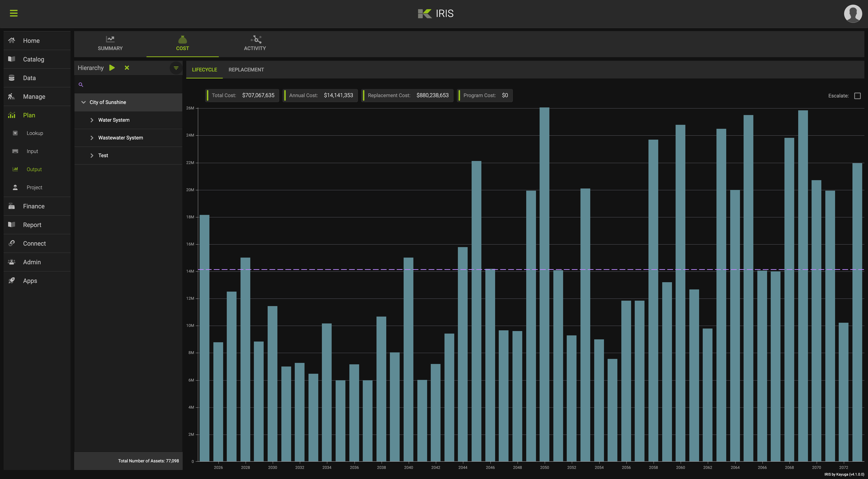Click the Connect link icon
868x479 pixels.
point(11,243)
